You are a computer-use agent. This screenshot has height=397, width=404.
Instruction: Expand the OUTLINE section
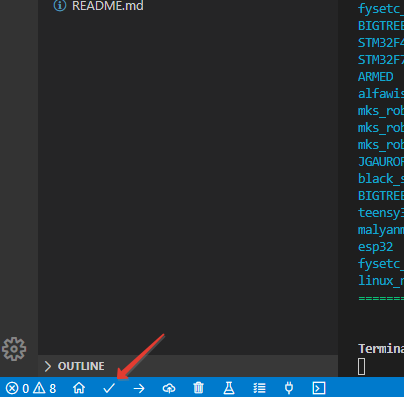pos(188,366)
